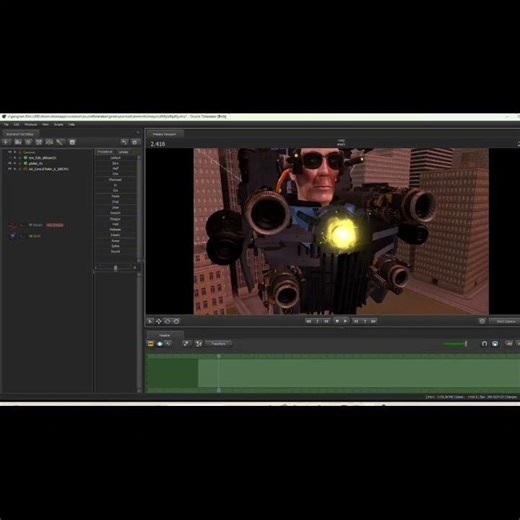Toggle lock box on the gladiel row

pyautogui.click(x=20, y=163)
